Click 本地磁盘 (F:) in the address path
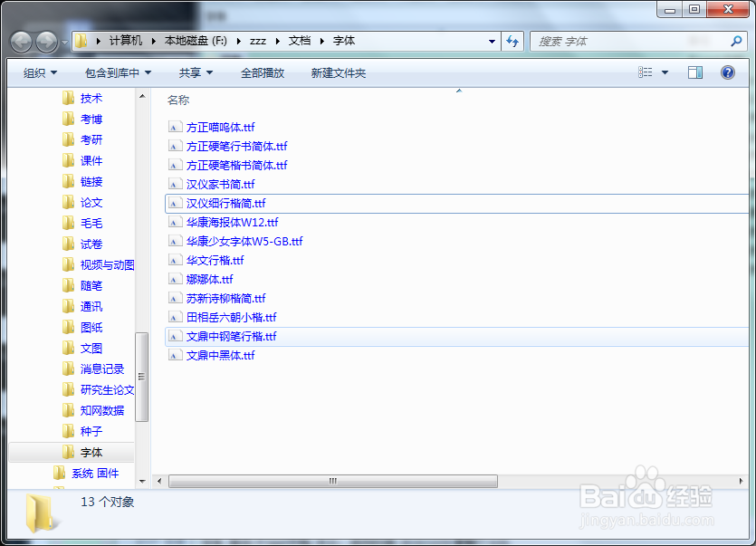Screen dimensions: 756x546 tap(196, 41)
